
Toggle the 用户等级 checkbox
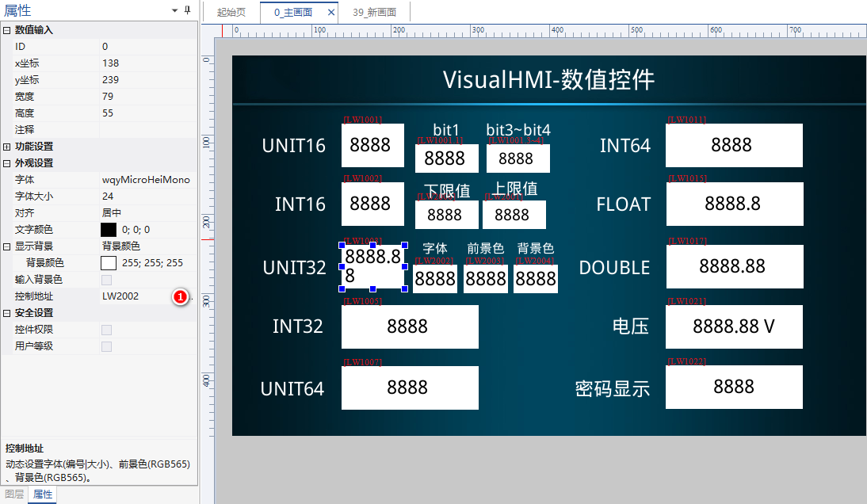[x=107, y=346]
